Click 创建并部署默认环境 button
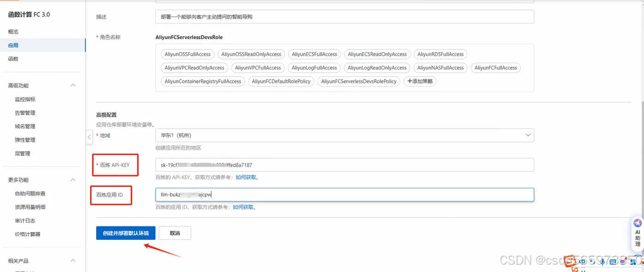This screenshot has width=644, height=272. coord(126,233)
